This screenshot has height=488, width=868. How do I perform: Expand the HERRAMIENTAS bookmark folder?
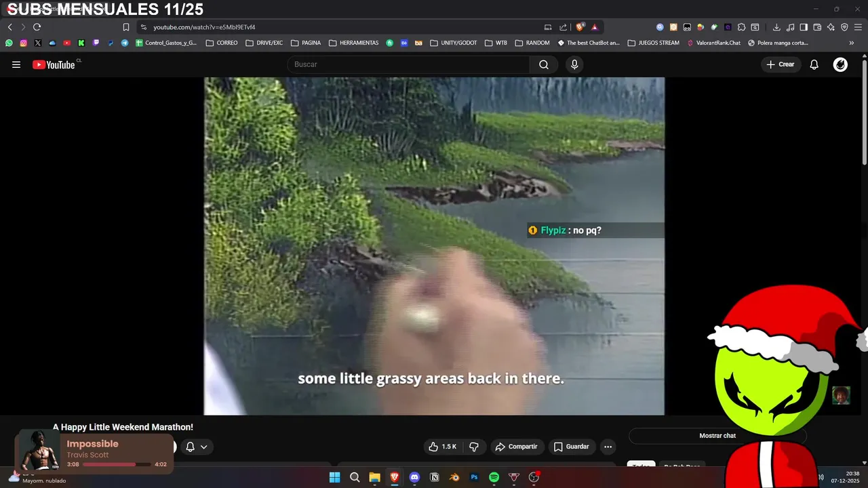pyautogui.click(x=354, y=43)
